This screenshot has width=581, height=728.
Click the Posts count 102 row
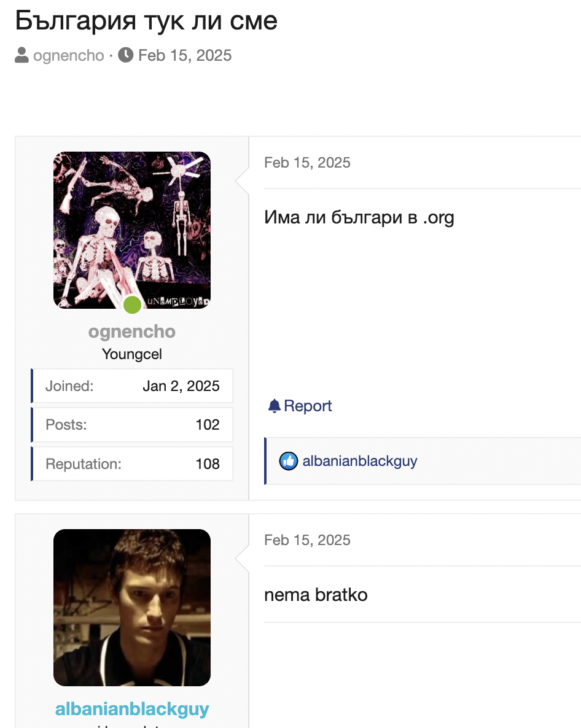click(x=132, y=425)
